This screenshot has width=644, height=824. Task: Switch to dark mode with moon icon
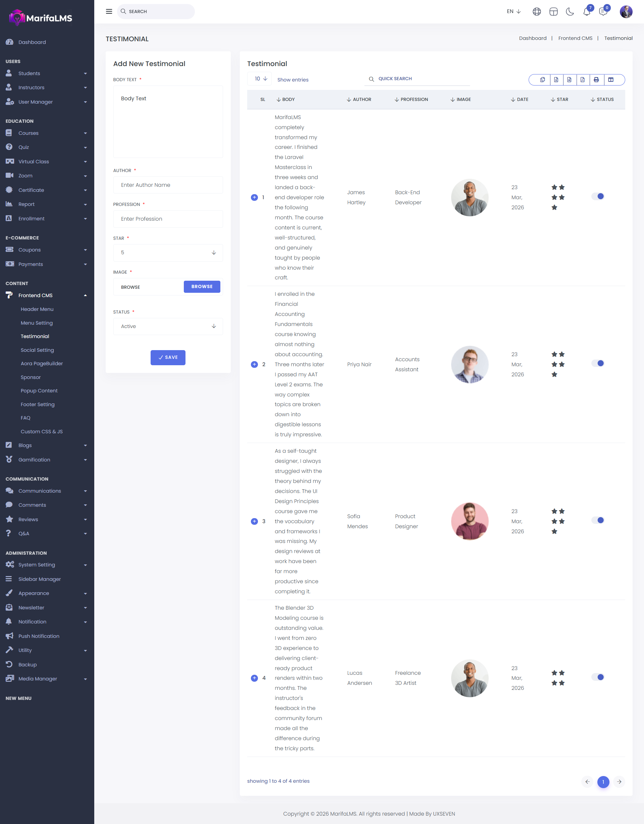pyautogui.click(x=570, y=12)
